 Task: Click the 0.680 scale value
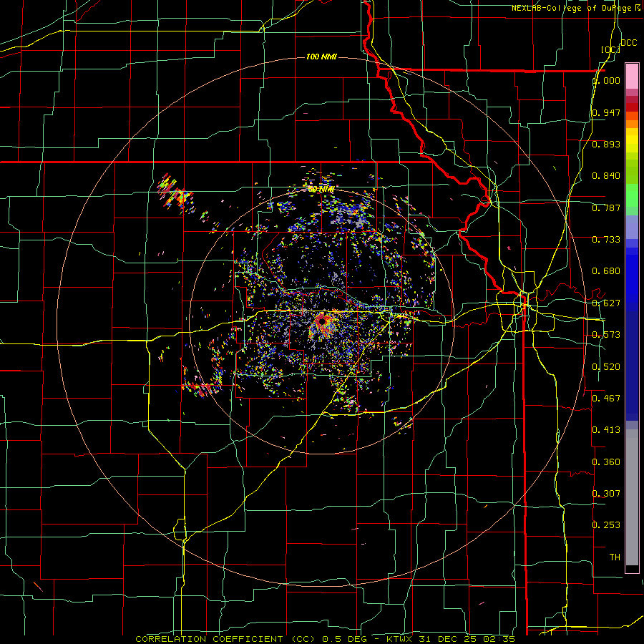click(x=606, y=271)
